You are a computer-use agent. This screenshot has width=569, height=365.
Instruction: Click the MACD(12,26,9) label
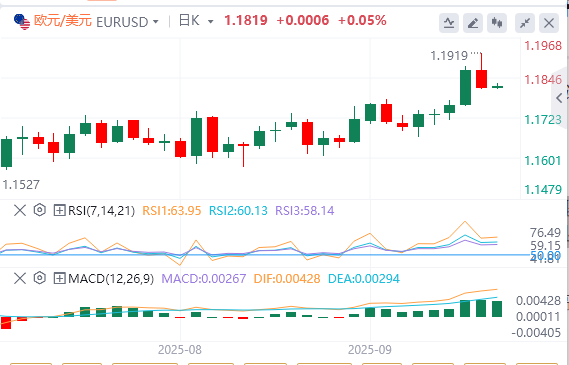[111, 279]
